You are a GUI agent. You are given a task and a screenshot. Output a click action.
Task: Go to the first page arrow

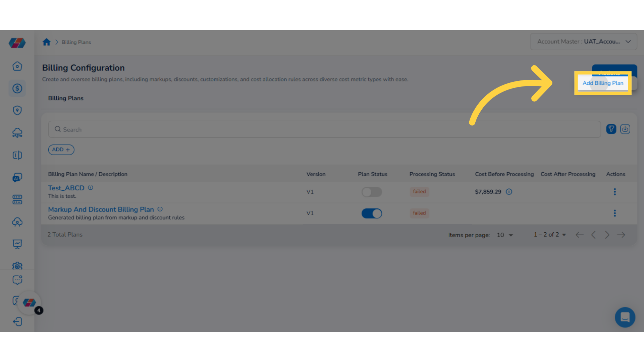point(580,235)
